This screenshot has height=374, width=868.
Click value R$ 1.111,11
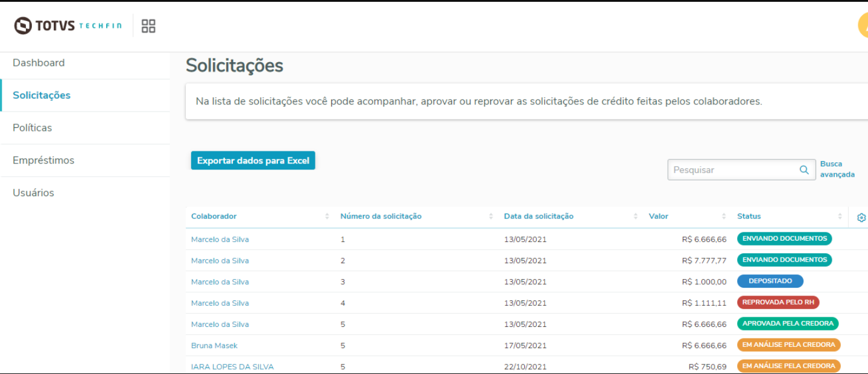click(704, 303)
